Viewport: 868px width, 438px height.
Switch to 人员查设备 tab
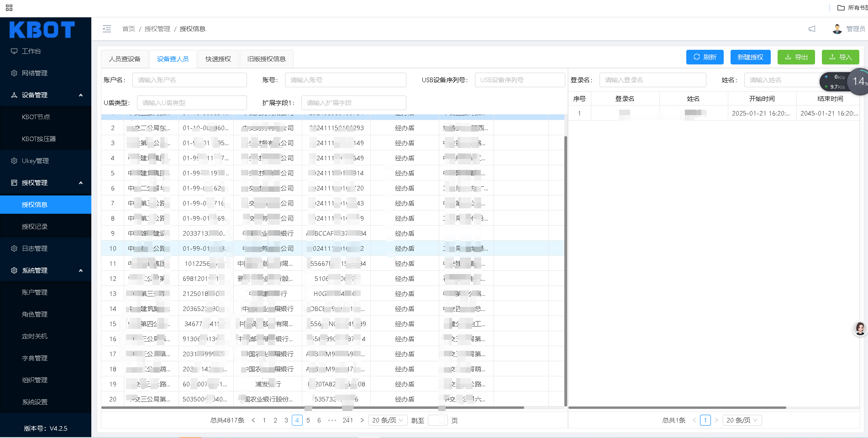click(x=125, y=59)
